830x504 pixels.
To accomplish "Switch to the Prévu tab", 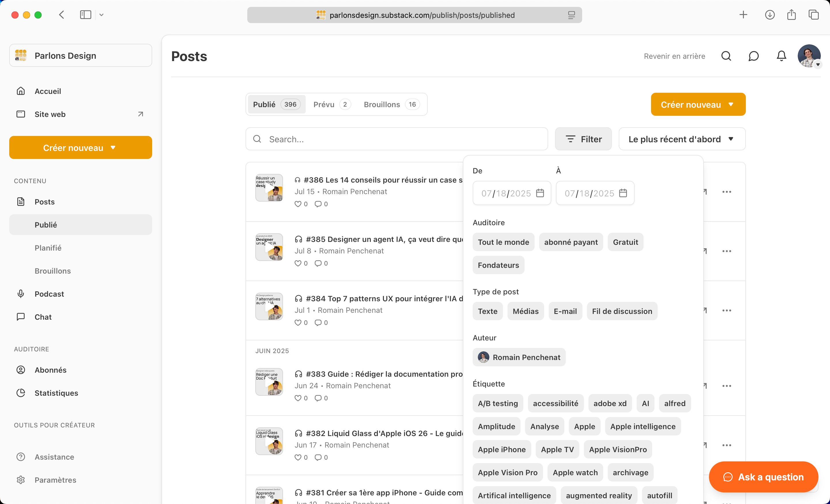I will [332, 104].
